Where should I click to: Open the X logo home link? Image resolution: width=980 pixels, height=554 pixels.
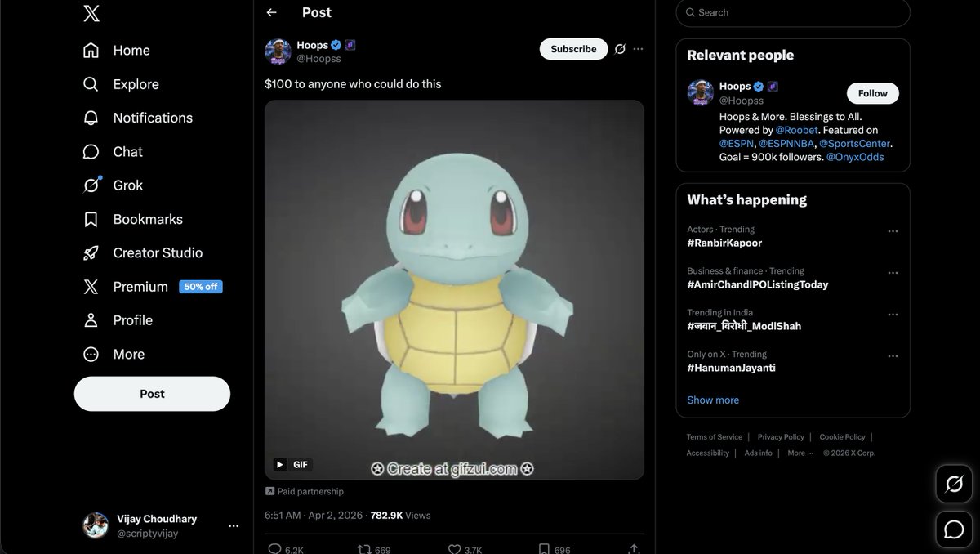(91, 14)
